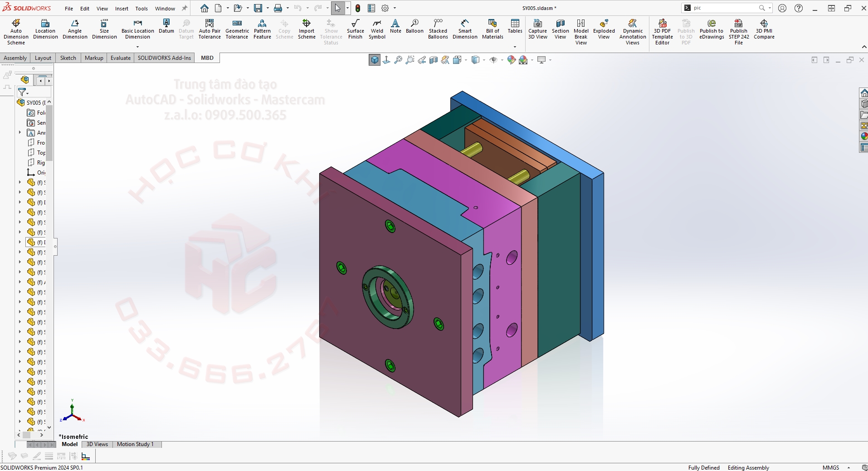Publish to eDrawings
This screenshot has height=471, width=868.
[712, 29]
